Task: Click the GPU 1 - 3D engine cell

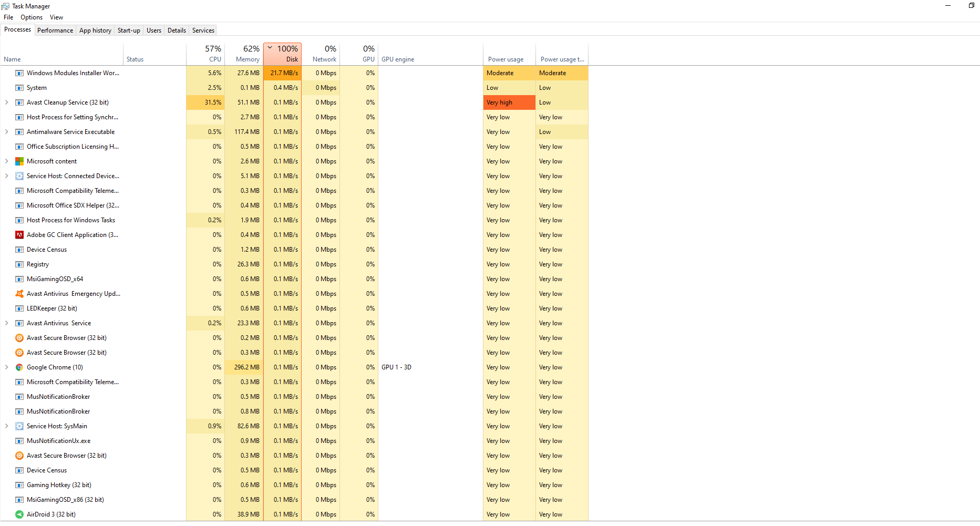Action: coord(430,367)
